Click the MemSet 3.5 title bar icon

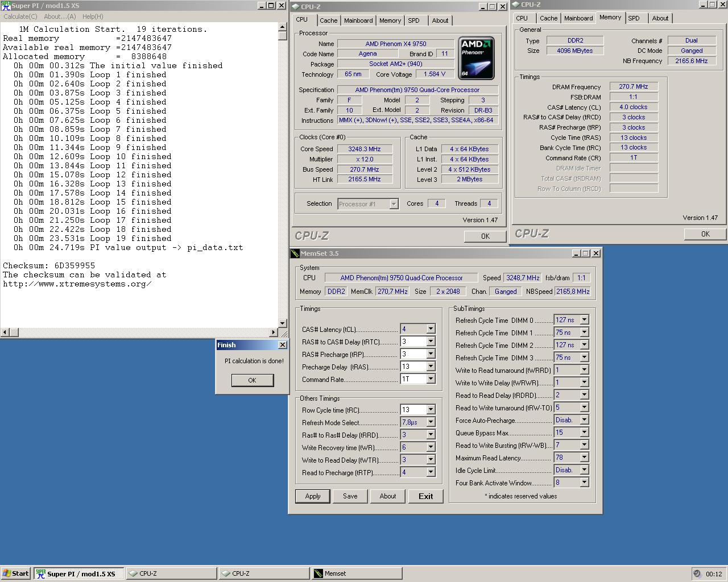click(x=295, y=253)
